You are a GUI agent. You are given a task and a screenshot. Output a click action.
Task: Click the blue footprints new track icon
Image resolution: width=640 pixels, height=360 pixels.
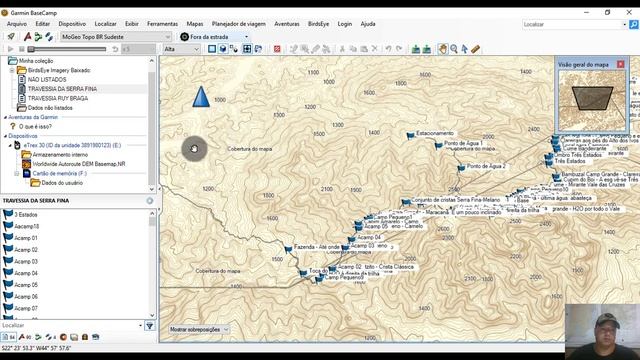click(x=49, y=37)
